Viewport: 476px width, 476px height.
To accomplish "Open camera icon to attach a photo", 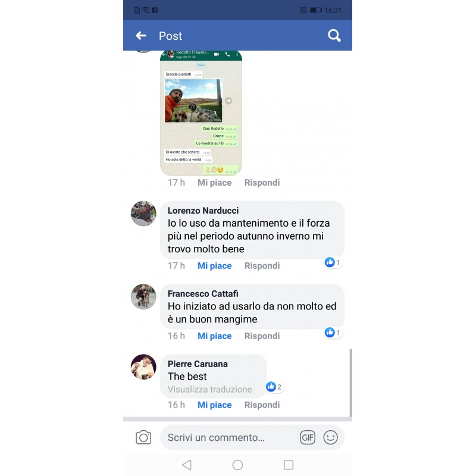I will coord(143,437).
